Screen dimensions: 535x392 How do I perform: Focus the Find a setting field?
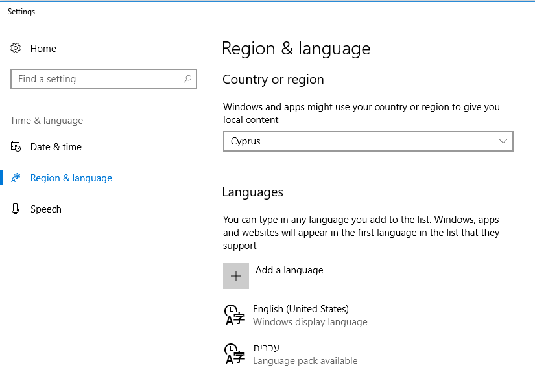(104, 79)
